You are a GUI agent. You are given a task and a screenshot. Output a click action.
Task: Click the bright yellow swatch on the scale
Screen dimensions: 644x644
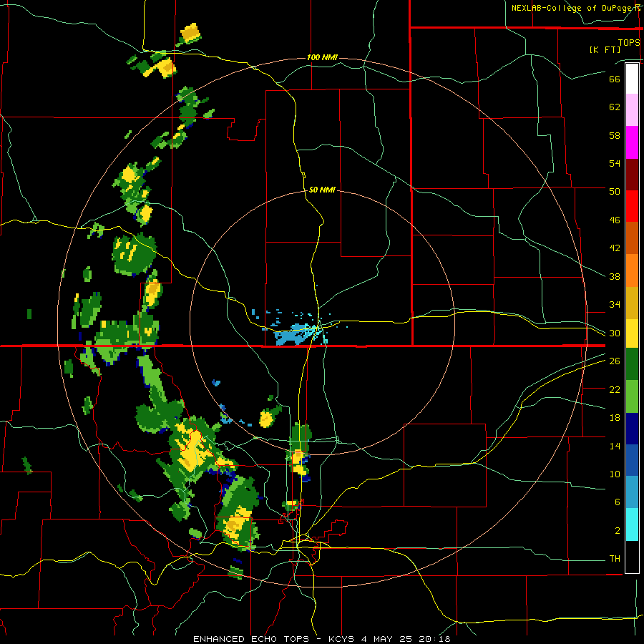[632, 333]
